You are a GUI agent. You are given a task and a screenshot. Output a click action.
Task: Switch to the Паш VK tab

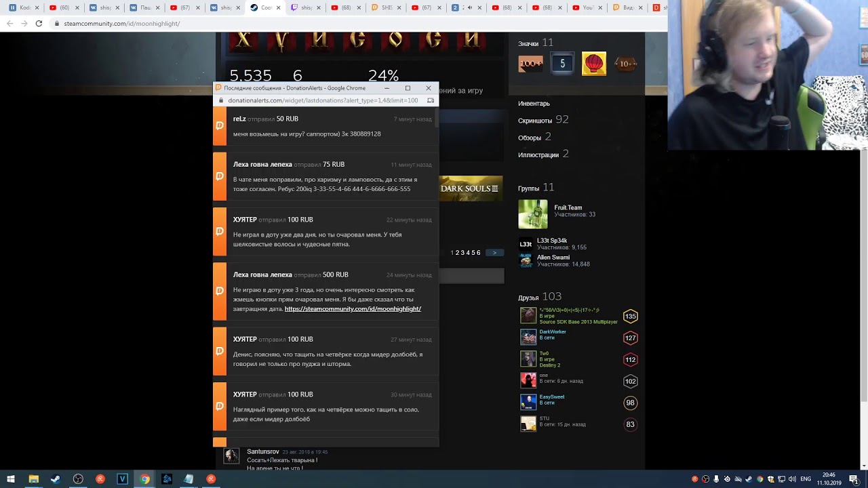click(144, 7)
